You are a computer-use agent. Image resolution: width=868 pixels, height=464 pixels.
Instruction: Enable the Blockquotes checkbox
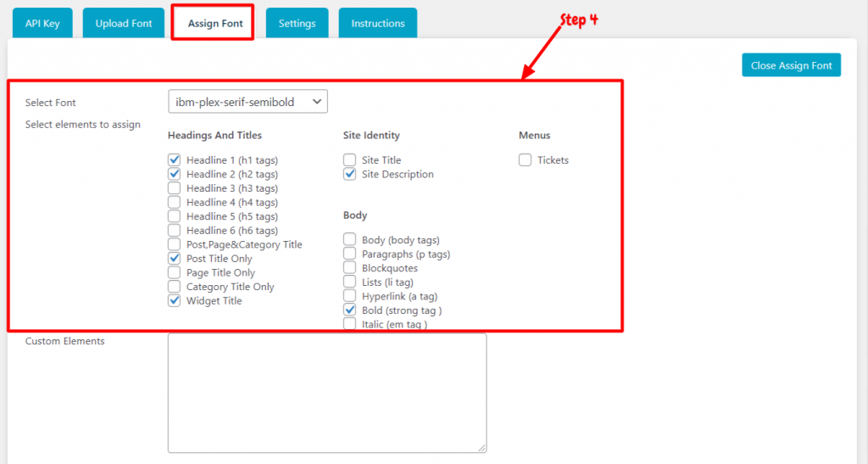coord(349,267)
